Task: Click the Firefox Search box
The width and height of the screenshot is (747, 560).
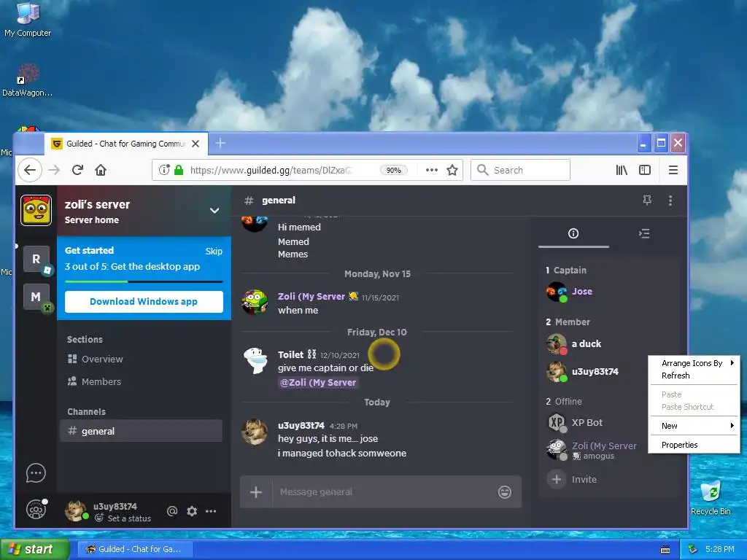Action: click(520, 170)
